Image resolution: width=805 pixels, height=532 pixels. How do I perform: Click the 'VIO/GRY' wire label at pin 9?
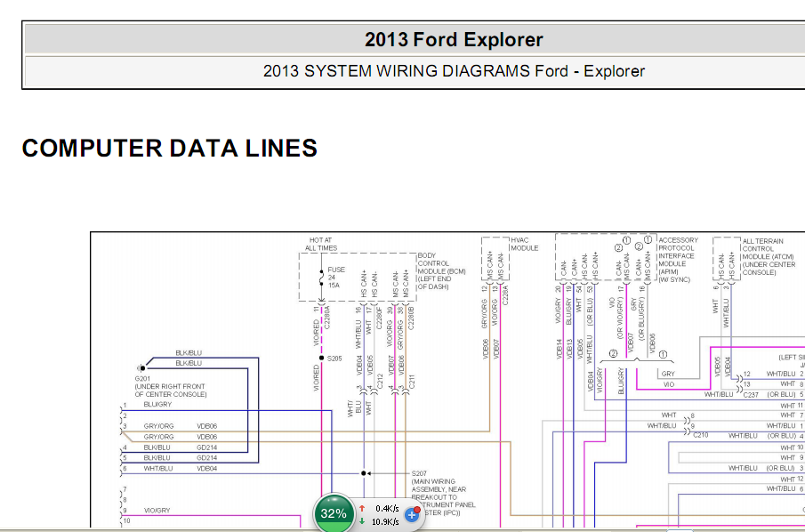click(157, 511)
